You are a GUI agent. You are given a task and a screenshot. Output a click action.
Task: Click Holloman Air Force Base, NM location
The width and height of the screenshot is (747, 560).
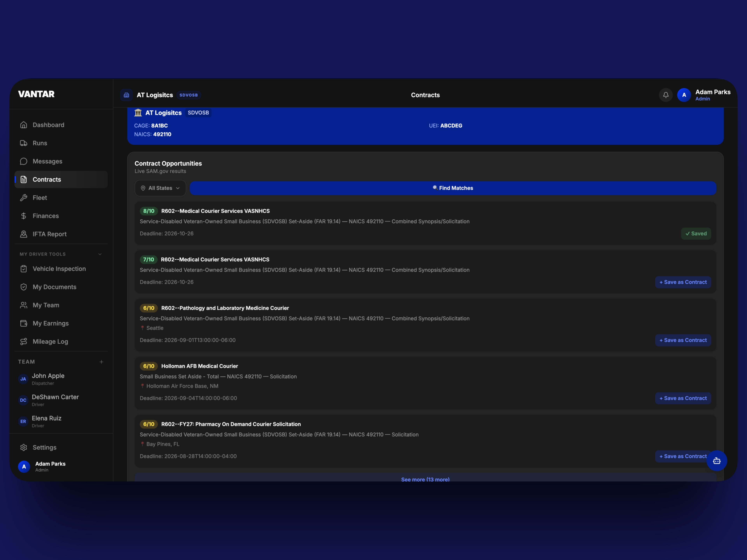coord(179,386)
